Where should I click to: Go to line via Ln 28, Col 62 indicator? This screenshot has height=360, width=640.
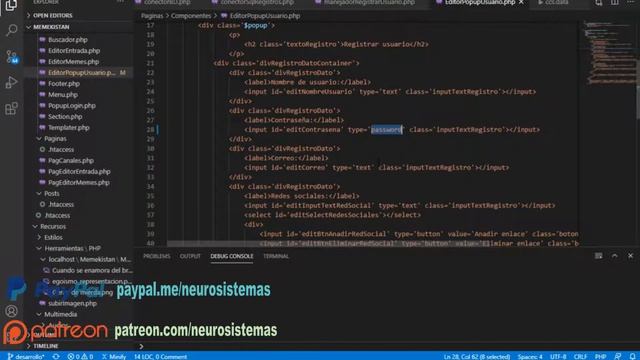pyautogui.click(x=477, y=356)
